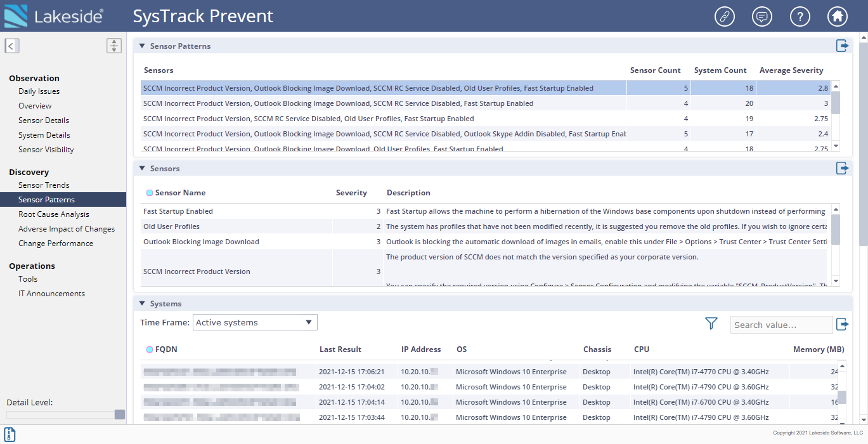Open the help question mark icon

(x=800, y=16)
